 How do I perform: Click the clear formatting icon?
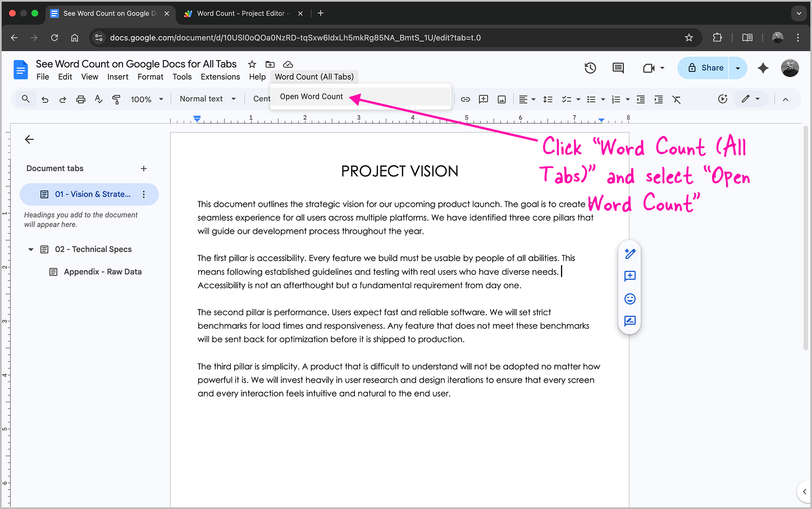[676, 99]
